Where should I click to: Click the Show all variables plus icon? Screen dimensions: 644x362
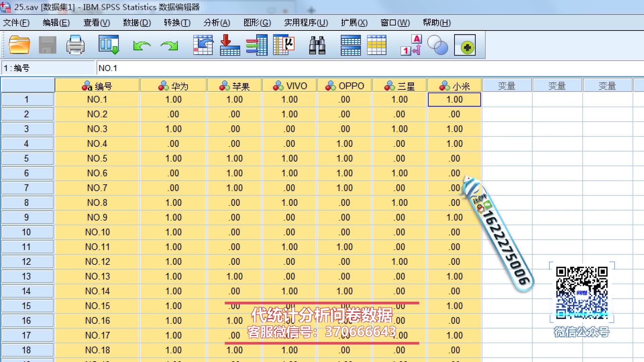[465, 45]
